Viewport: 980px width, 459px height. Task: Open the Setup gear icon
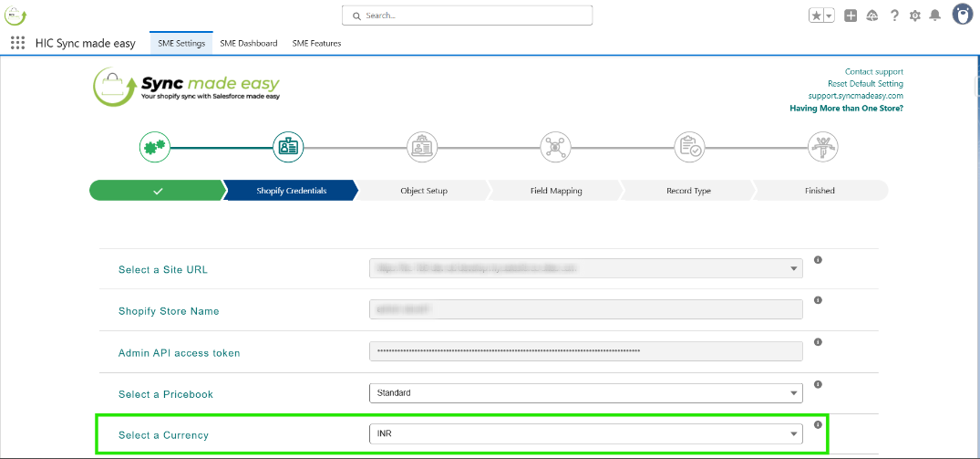[915, 16]
